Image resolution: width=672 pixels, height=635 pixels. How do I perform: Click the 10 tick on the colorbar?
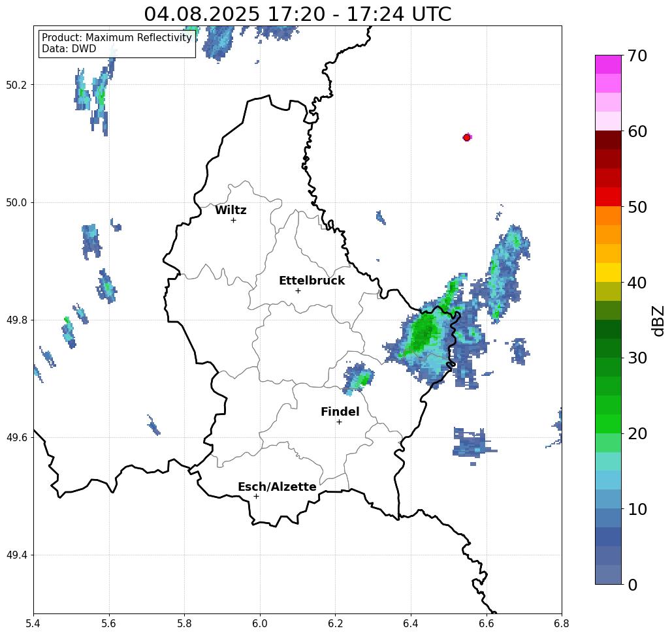click(x=637, y=508)
